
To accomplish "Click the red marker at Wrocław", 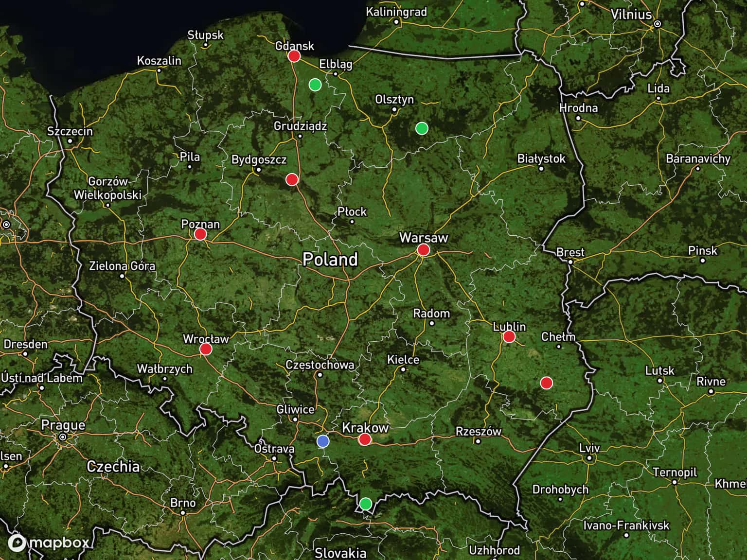I will pyautogui.click(x=206, y=349).
